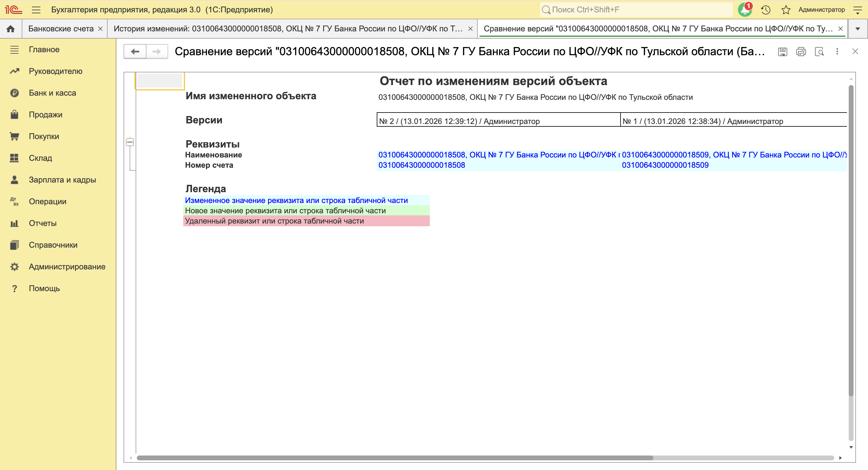
Task: Click the print icon
Action: coord(801,52)
